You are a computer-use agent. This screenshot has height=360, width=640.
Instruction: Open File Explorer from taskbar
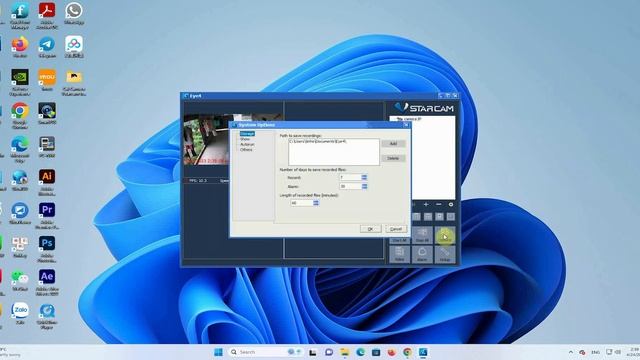[x=344, y=352]
